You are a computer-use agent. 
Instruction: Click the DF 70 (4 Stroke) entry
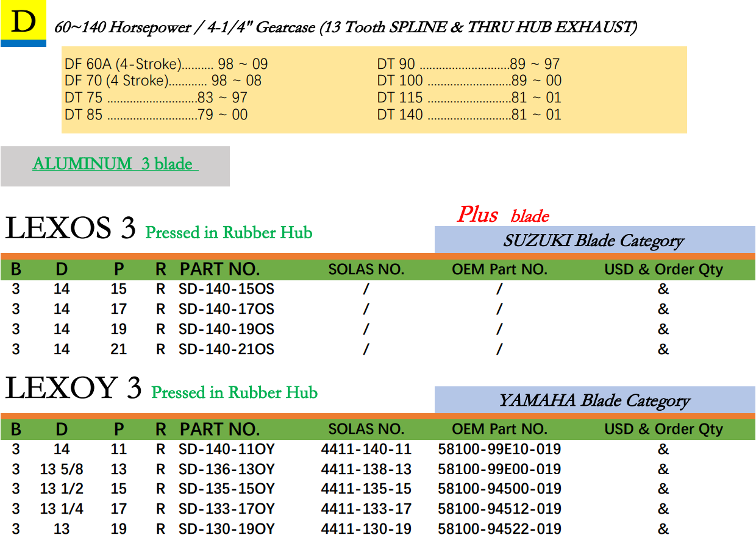(x=163, y=80)
